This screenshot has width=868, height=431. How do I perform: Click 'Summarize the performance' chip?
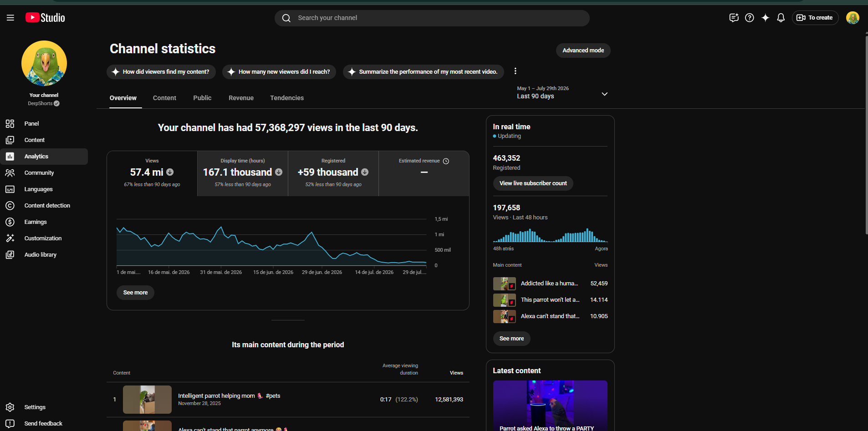pos(424,72)
